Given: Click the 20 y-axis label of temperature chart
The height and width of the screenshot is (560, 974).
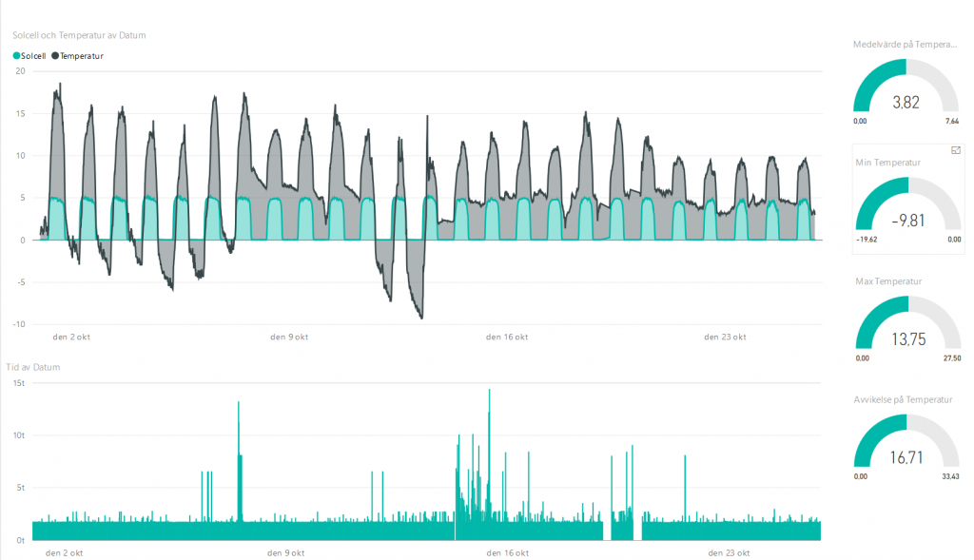Looking at the screenshot, I should coord(21,71).
